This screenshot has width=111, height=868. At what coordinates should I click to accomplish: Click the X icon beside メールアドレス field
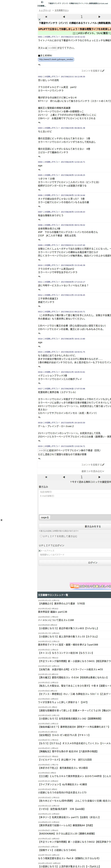point(39,551)
